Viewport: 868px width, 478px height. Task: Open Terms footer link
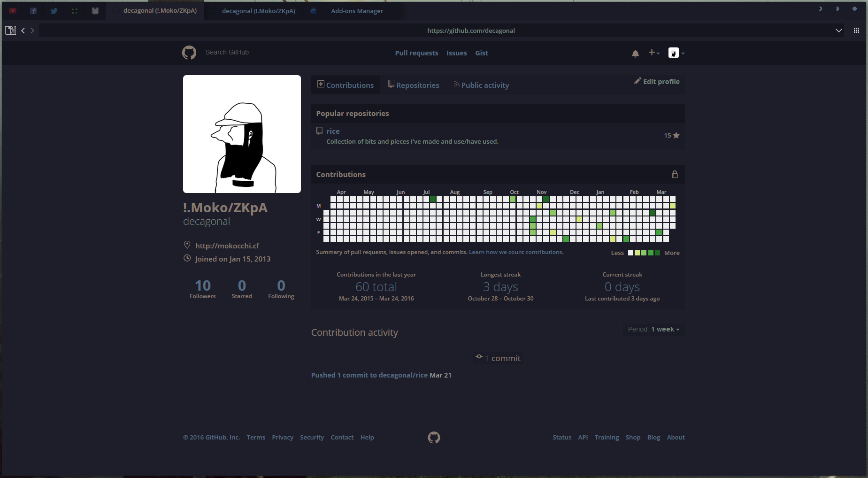[256, 438]
